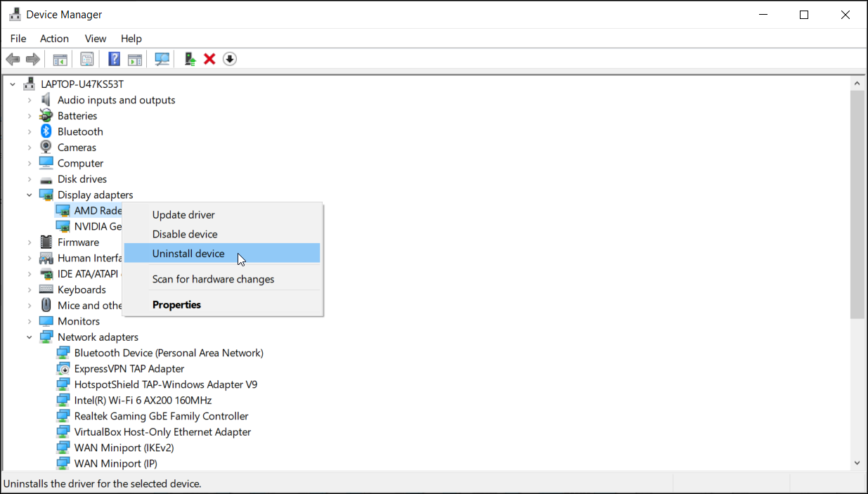Click the scrollbar down arrow
Screen dimensions: 868x494
(857, 462)
